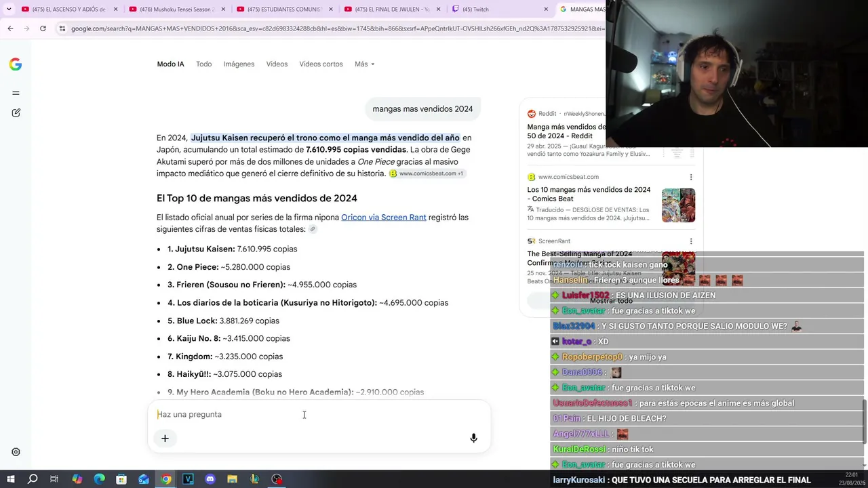Open the Google logo home link
The image size is (868, 488).
click(x=16, y=64)
